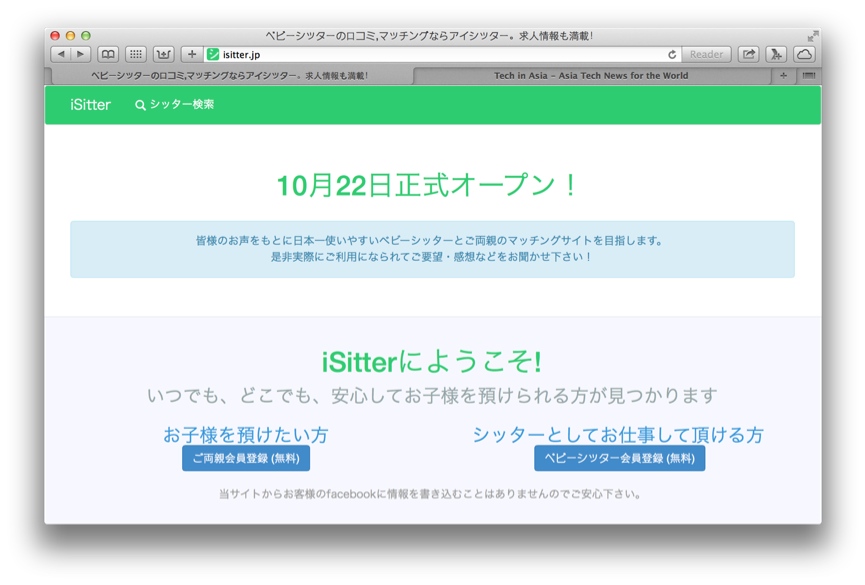Click the facebook disclaimer text at bottom

click(430, 494)
